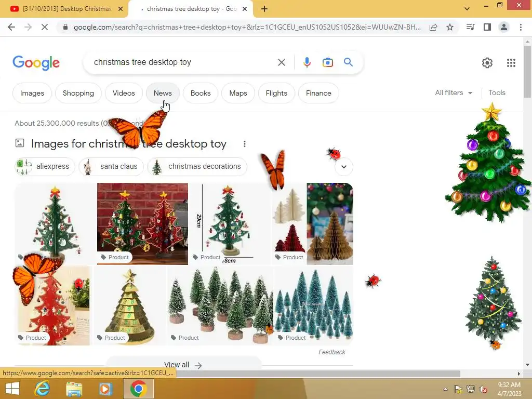Viewport: 532px width, 399px height.
Task: Click the browser back arrow
Action: pos(11,27)
